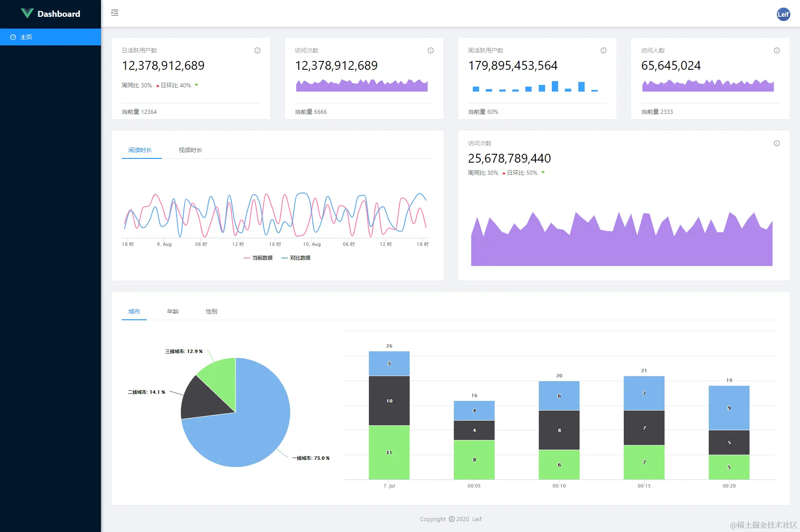Viewport: 800px width, 532px height.
Task: Click the home icon beside 主页
Action: 13,37
